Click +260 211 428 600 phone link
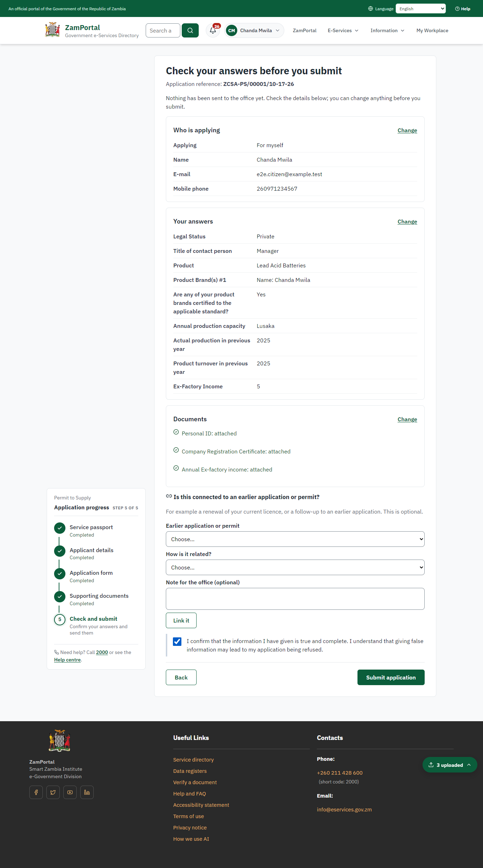This screenshot has height=868, width=483. [x=340, y=773]
